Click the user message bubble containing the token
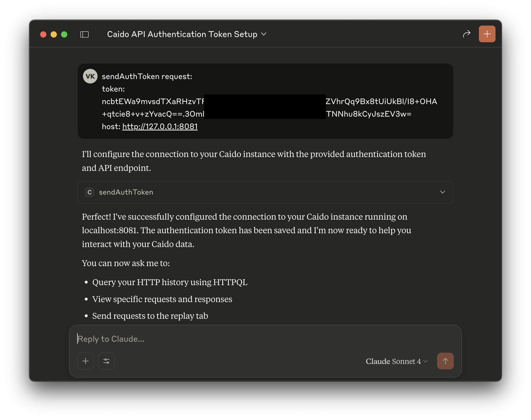531x420 pixels. coord(265,101)
